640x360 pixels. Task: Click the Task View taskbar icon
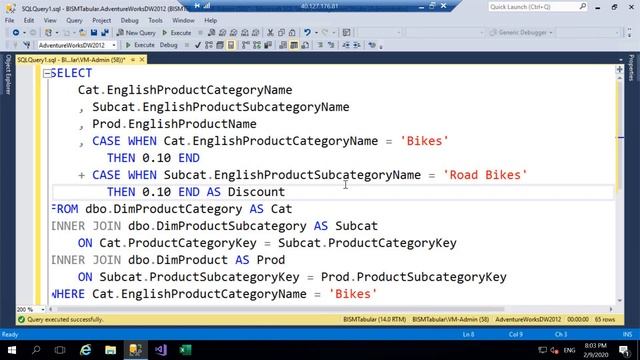click(60, 350)
